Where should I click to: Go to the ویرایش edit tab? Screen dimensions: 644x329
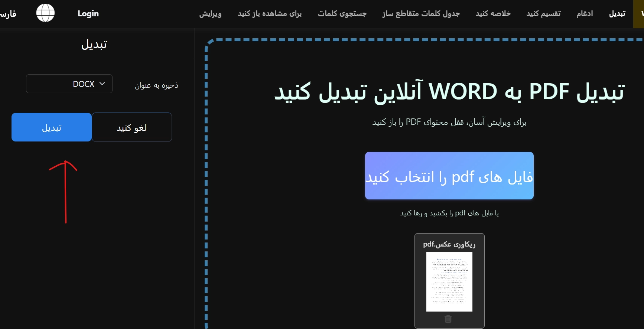(x=210, y=14)
